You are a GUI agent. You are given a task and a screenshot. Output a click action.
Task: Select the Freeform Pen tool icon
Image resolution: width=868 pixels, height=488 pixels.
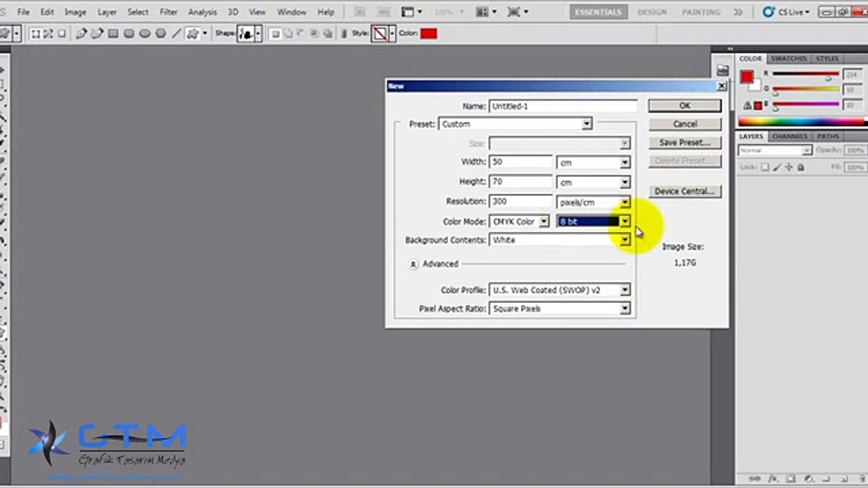(x=97, y=33)
